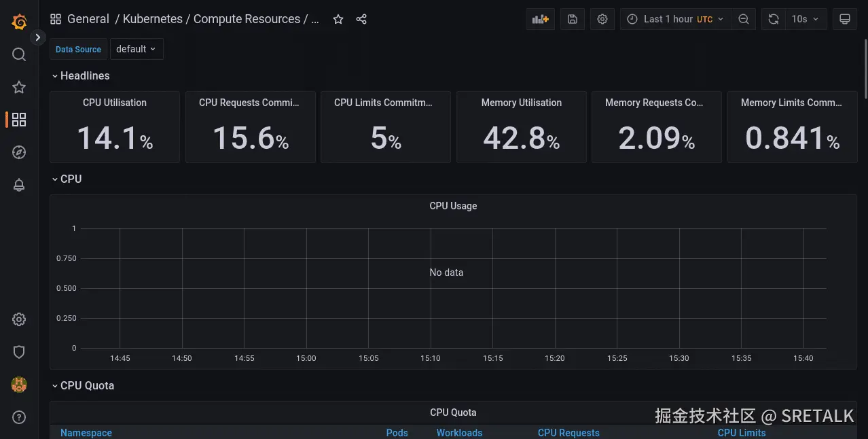Click the Save dashboard icon

[573, 19]
